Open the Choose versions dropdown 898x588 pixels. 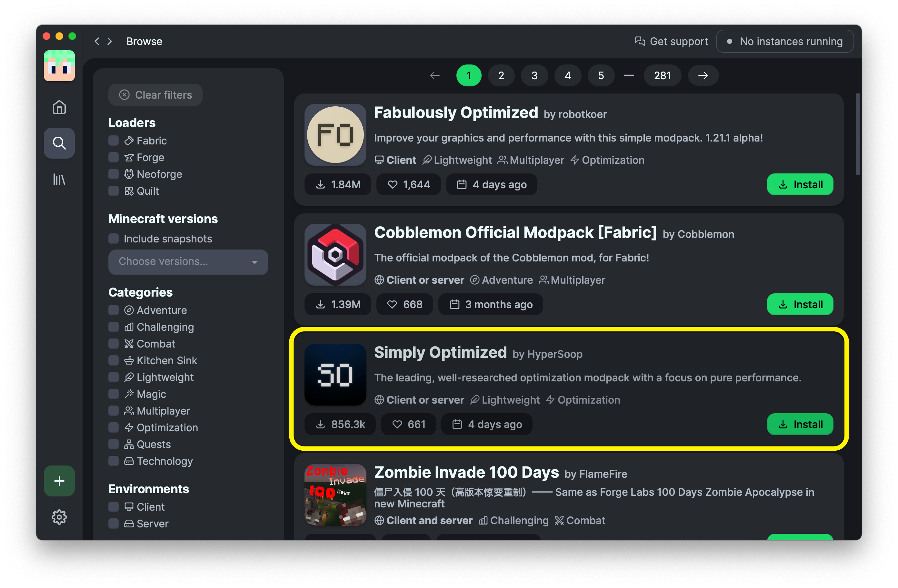pos(188,262)
